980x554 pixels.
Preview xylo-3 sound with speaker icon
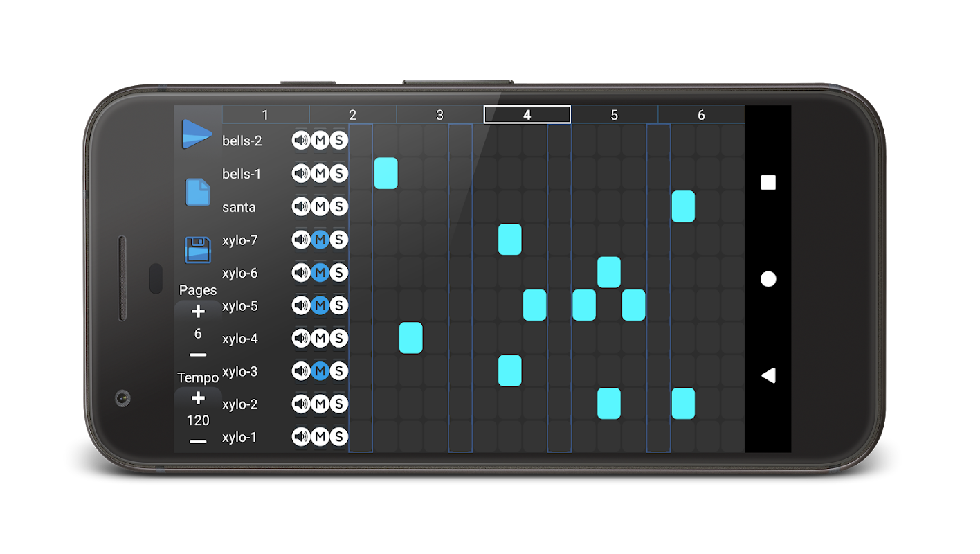click(x=301, y=371)
